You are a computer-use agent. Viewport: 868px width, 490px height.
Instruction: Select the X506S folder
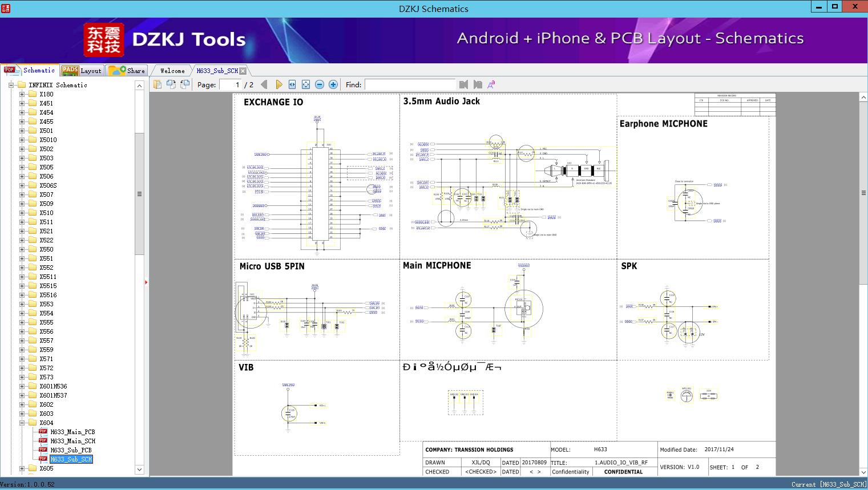click(x=48, y=185)
